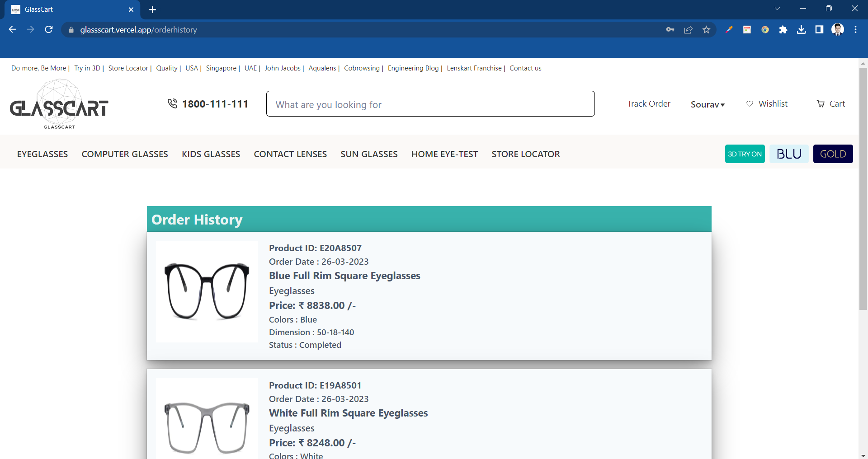The height and width of the screenshot is (459, 868).
Task: Open STORE LOCATOR menu item
Action: click(x=526, y=154)
